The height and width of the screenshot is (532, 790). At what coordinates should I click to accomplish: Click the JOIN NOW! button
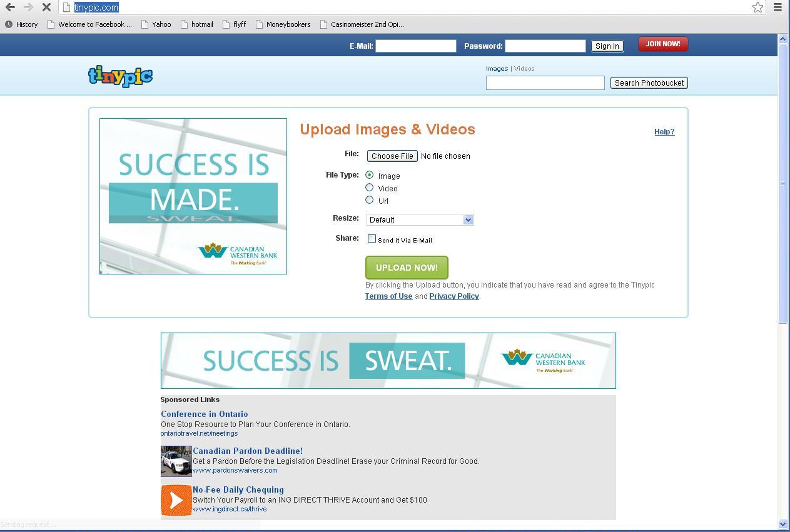[x=663, y=44]
